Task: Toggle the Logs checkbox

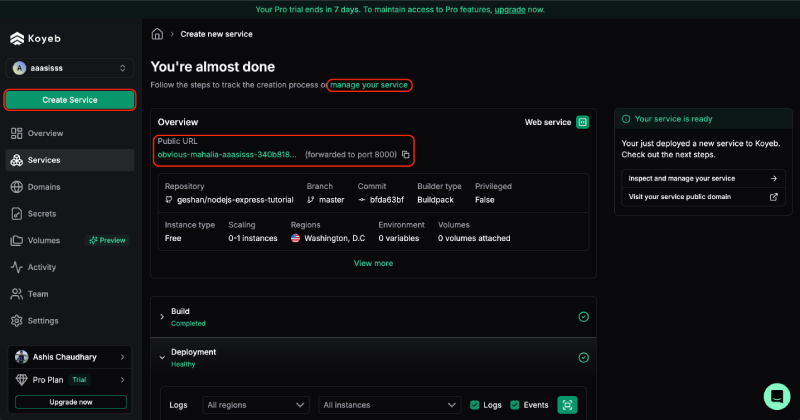Action: (475, 405)
